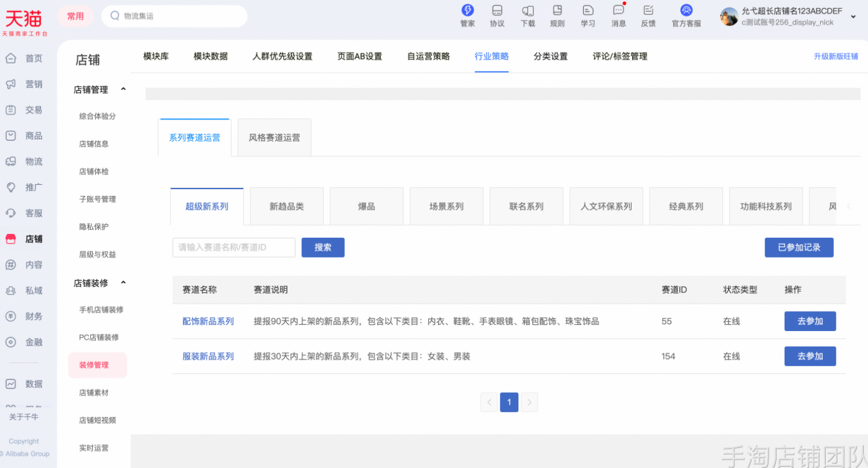Open 数据 in left sidebar
The width and height of the screenshot is (868, 468).
(24, 384)
